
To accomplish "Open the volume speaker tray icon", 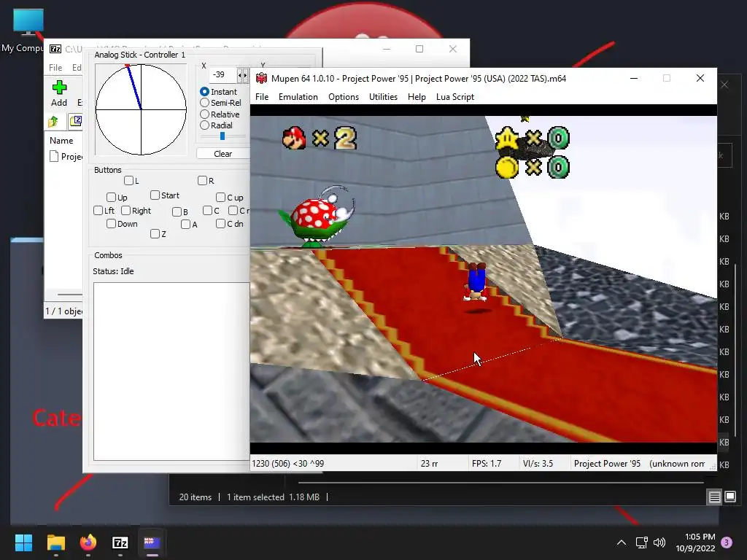I will pos(659,542).
